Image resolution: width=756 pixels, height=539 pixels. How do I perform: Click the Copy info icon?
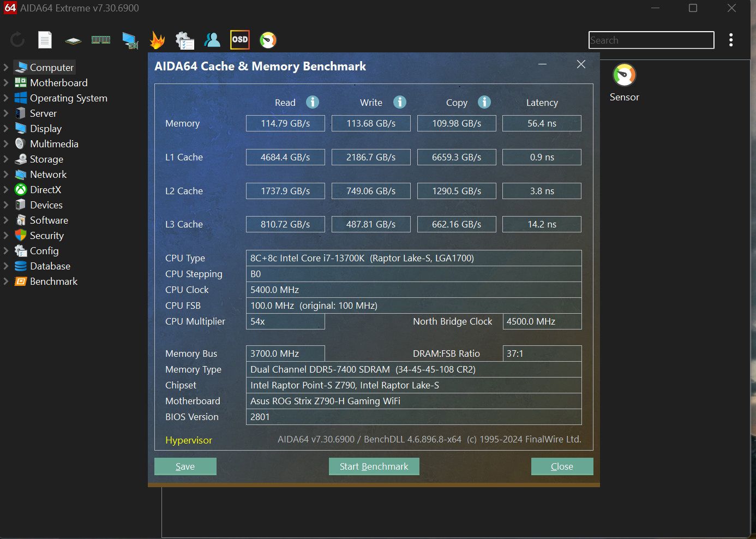(484, 102)
